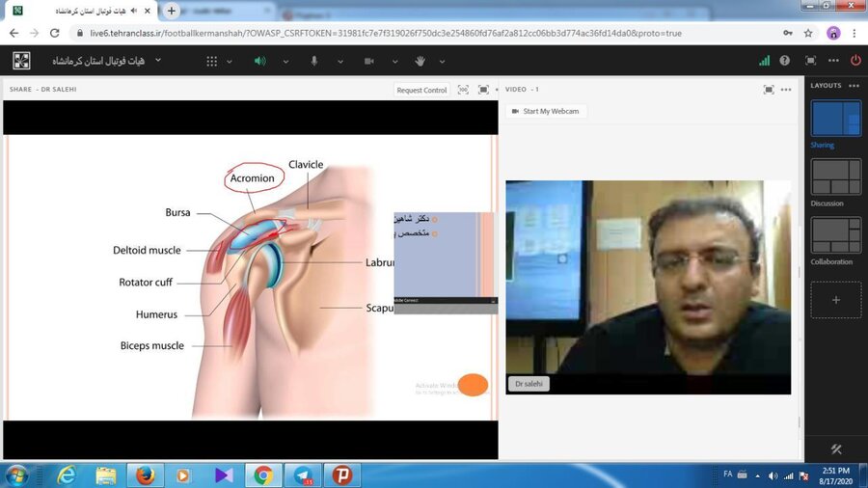Click the raise hand icon
This screenshot has width=868, height=488.
click(420, 61)
